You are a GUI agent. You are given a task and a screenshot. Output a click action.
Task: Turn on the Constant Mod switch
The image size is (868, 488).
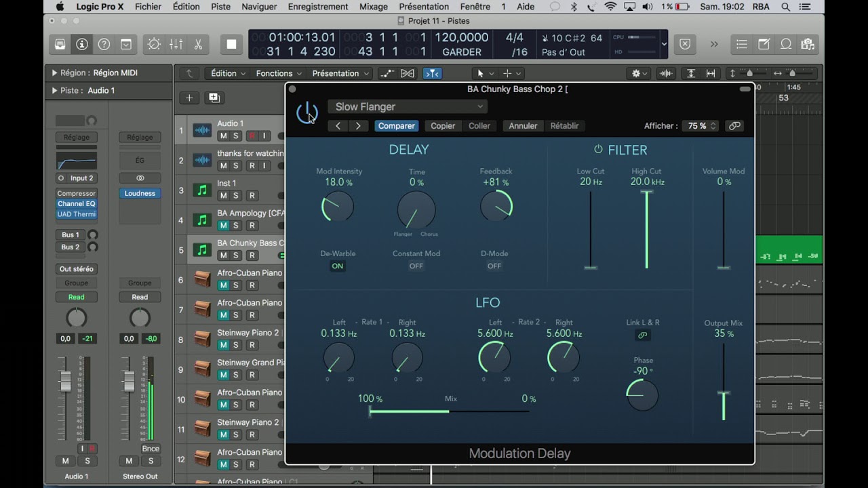[x=416, y=266]
